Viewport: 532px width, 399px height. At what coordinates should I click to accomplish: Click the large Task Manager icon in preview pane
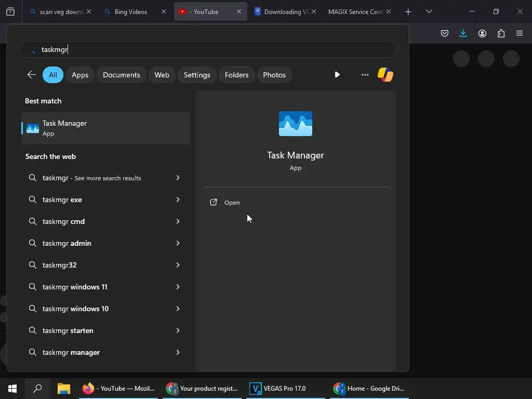pyautogui.click(x=296, y=124)
